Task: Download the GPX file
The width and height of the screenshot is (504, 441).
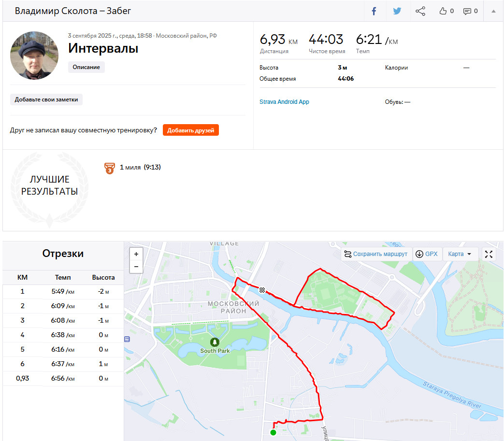Action: click(x=427, y=254)
